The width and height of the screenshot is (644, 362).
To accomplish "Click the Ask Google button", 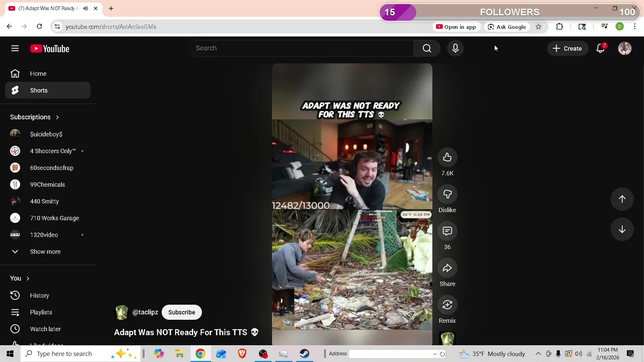I will click(507, 27).
